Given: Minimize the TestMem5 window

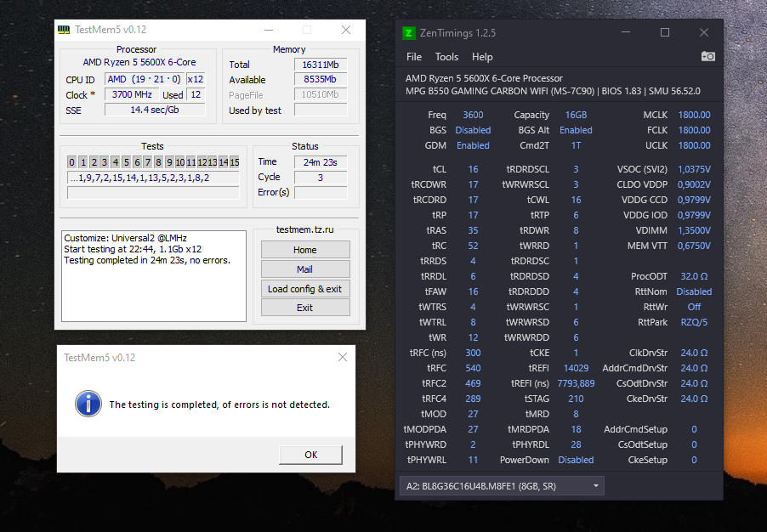Looking at the screenshot, I should [269, 30].
